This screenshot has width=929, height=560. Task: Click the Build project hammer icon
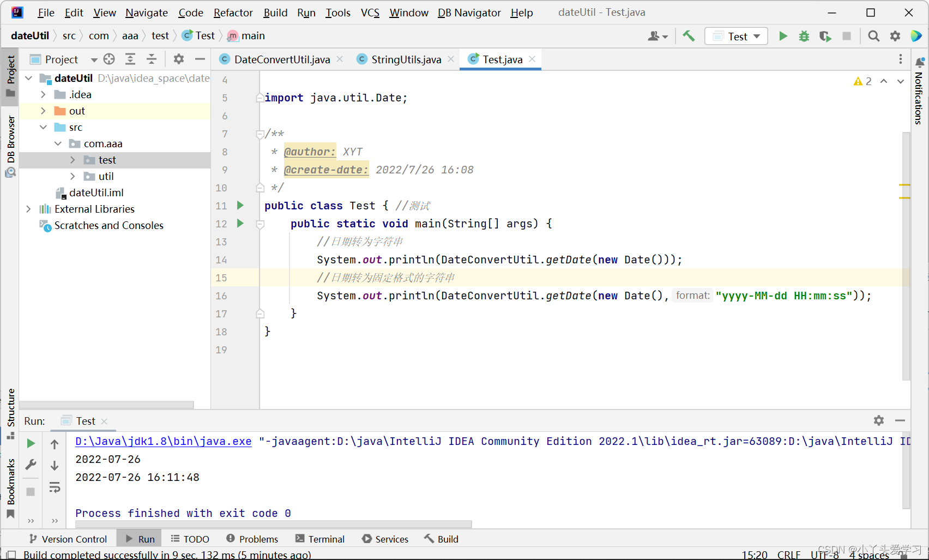(689, 36)
